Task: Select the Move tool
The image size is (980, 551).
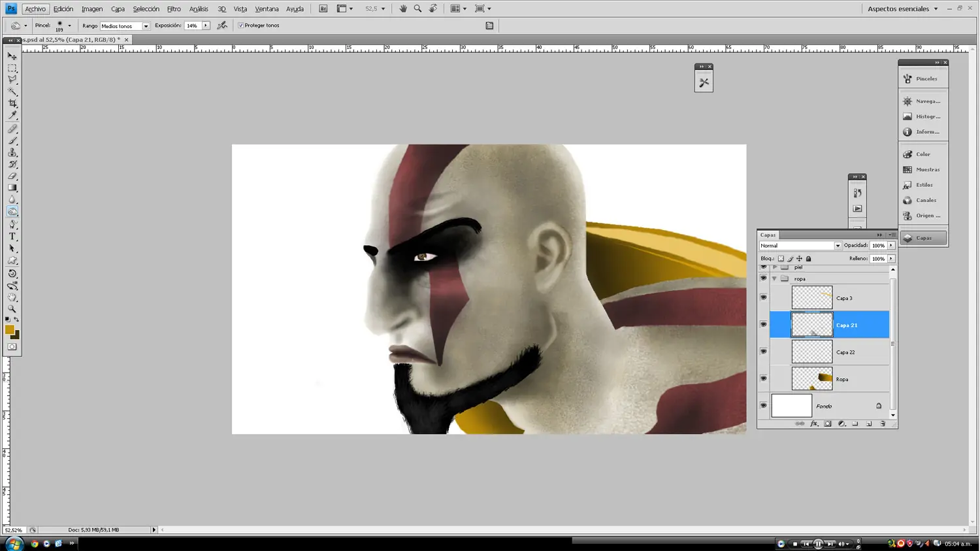Action: 12,56
